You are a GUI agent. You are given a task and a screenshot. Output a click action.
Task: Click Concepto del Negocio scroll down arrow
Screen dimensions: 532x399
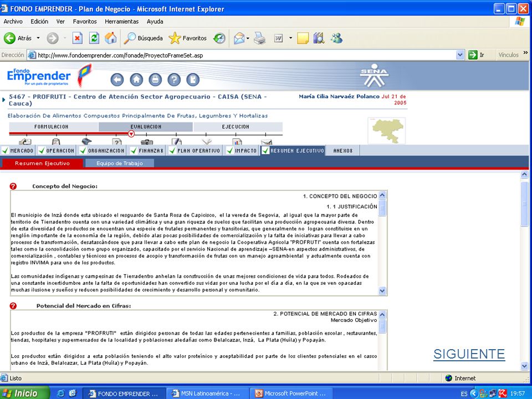coord(382,291)
